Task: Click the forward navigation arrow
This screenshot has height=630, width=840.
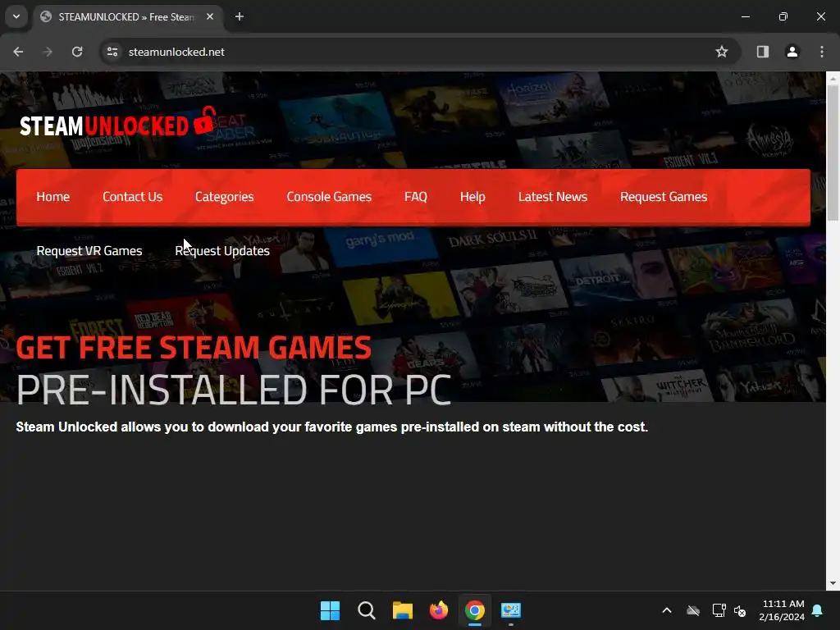Action: coord(48,52)
